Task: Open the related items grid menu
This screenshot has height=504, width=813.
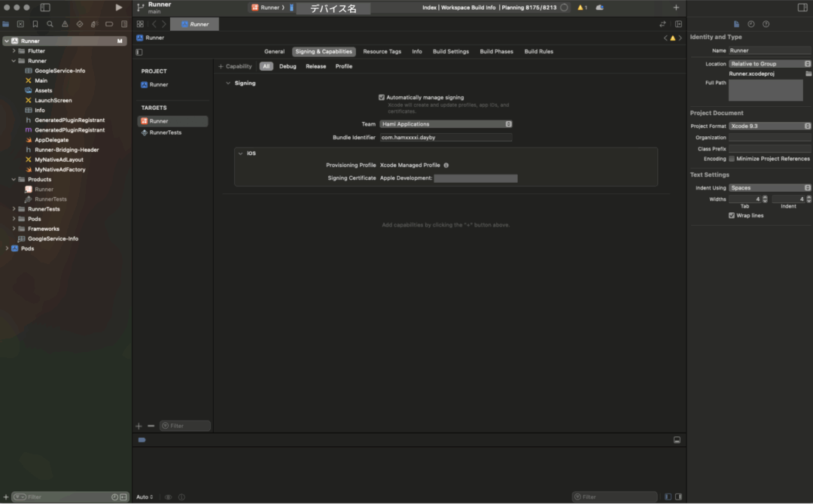Action: coord(140,24)
